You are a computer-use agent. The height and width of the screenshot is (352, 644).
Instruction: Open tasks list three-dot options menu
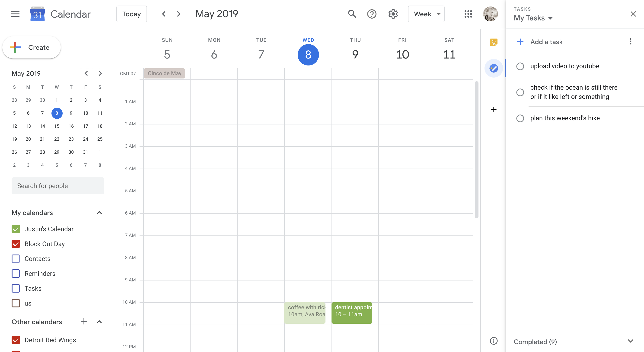click(x=630, y=42)
